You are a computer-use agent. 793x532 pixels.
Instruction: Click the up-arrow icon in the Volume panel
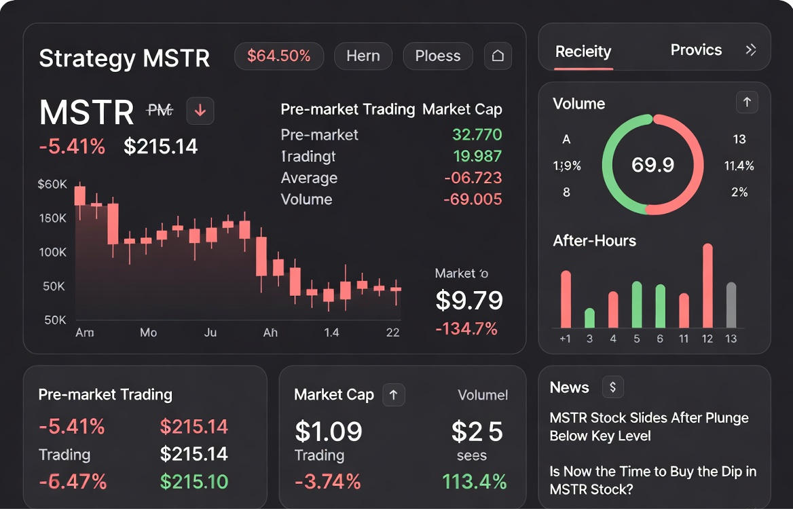click(747, 102)
